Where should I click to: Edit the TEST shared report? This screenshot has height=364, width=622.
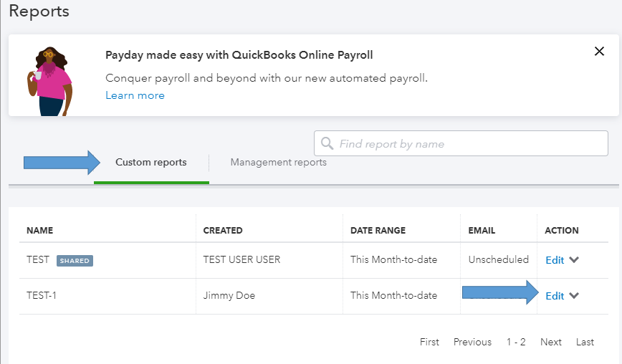[x=555, y=260]
